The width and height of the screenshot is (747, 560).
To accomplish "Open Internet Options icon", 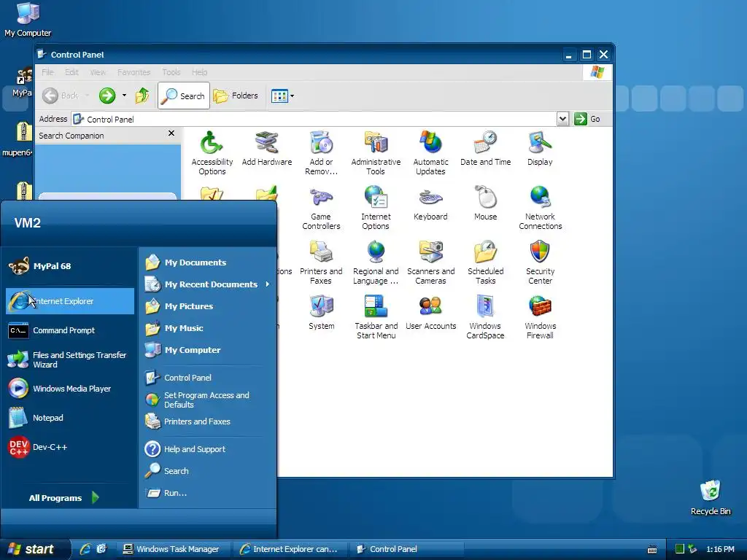I will point(376,208).
